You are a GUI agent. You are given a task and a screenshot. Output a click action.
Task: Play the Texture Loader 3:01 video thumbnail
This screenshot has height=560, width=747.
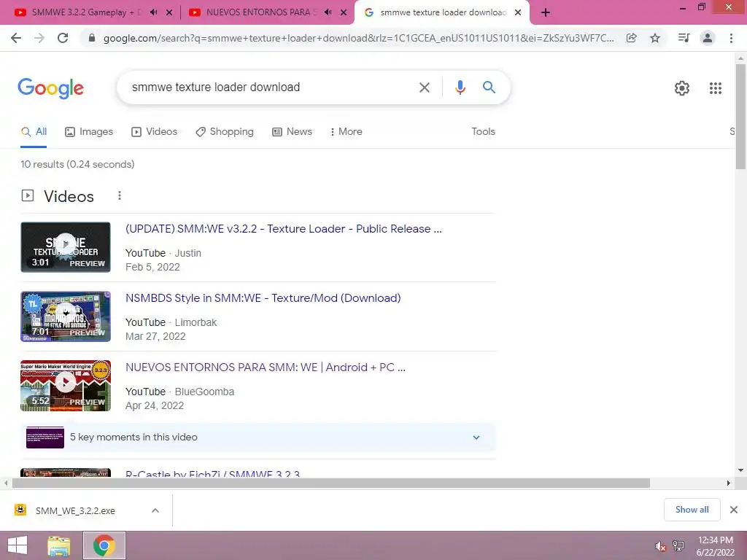point(66,247)
